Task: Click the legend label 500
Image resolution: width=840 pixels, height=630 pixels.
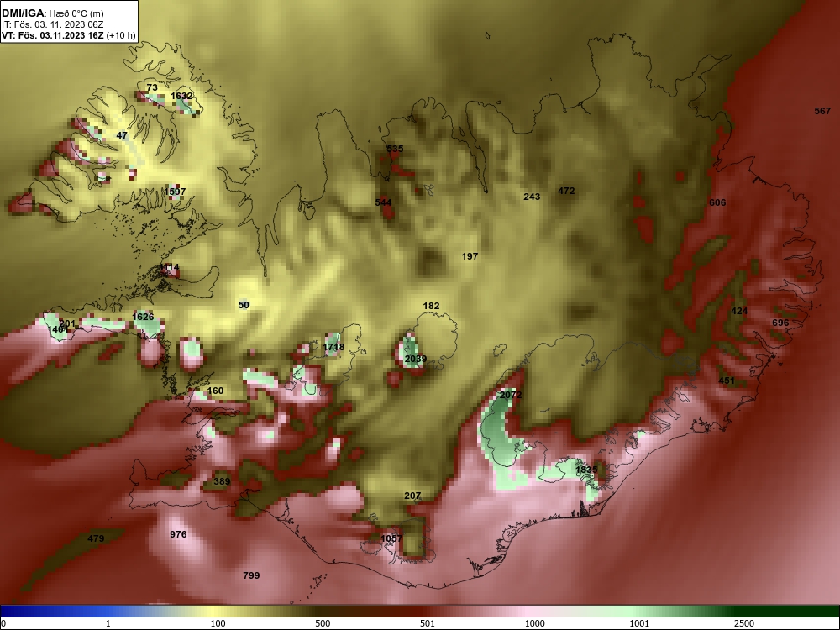Action: click(323, 623)
